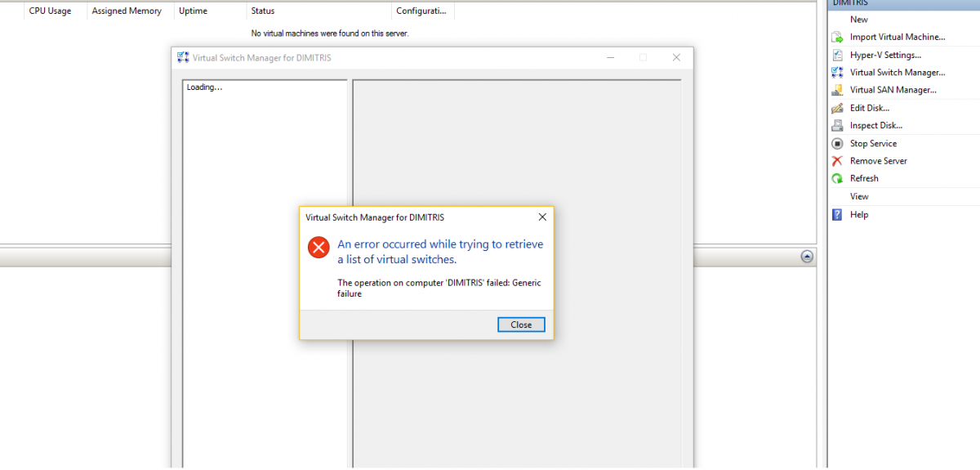The width and height of the screenshot is (980, 470).
Task: Click the Import Virtual Machine icon
Action: [x=836, y=37]
